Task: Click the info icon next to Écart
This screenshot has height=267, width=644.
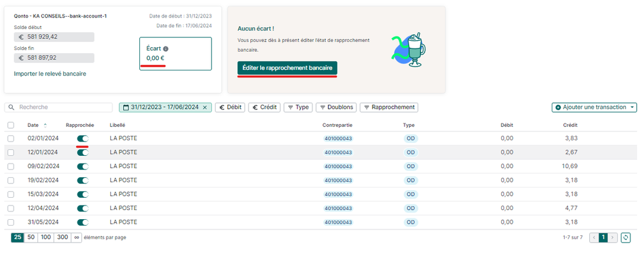Action: (x=166, y=48)
